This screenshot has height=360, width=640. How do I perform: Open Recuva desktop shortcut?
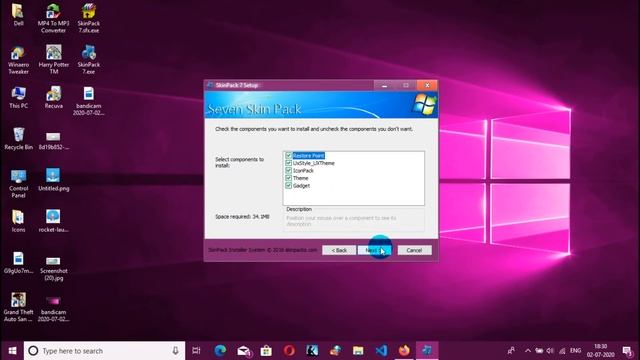[x=53, y=98]
